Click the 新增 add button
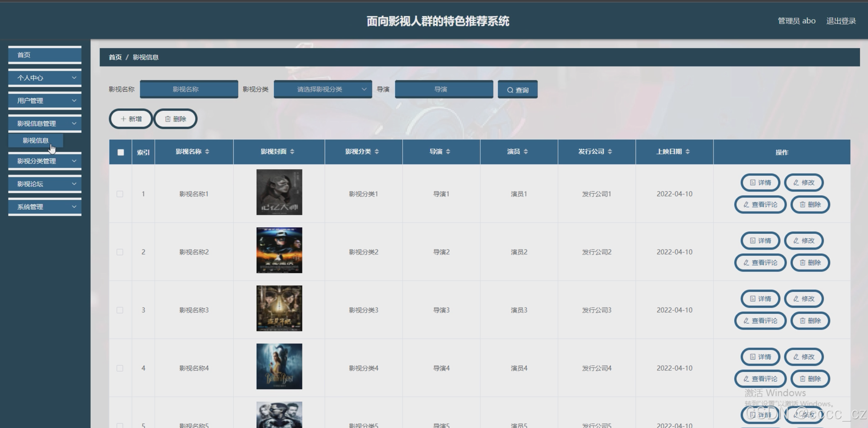 coord(131,119)
